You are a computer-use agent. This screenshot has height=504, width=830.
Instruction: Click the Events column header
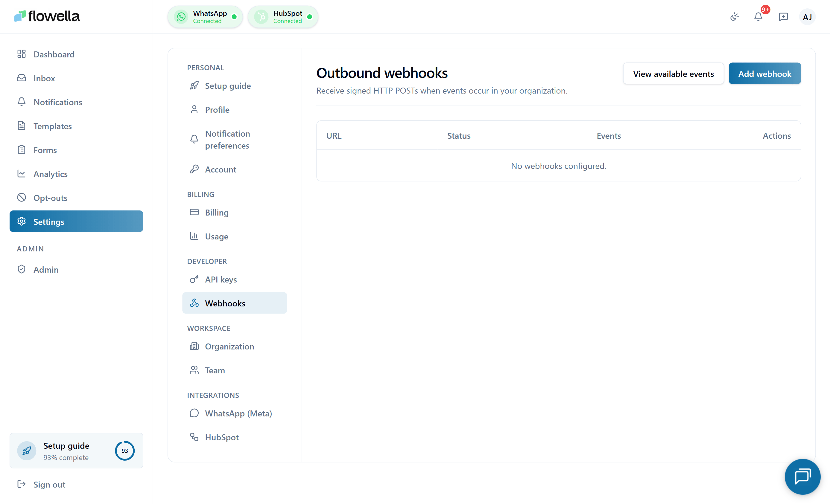coord(608,136)
